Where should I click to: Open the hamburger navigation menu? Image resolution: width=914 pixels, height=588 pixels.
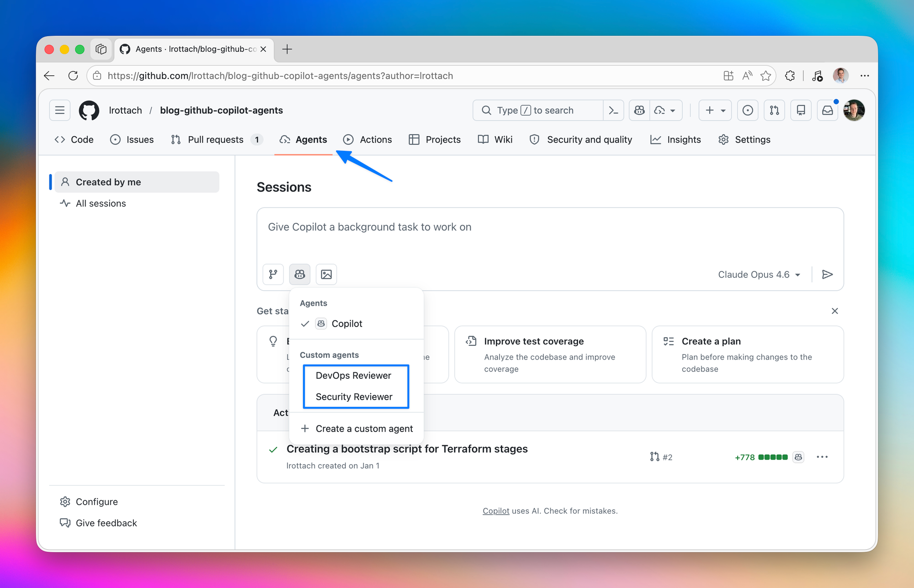(60, 110)
